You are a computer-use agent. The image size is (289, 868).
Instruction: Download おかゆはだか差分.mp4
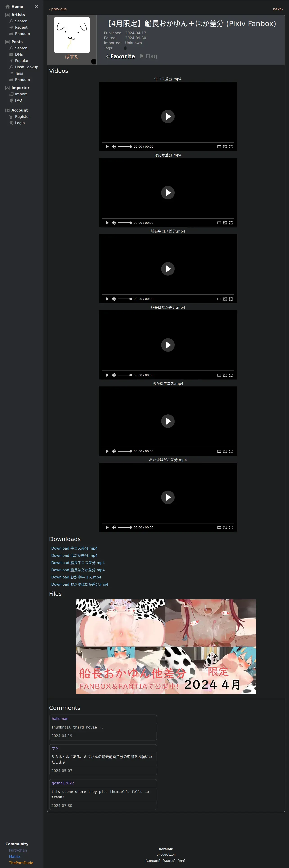(80, 584)
